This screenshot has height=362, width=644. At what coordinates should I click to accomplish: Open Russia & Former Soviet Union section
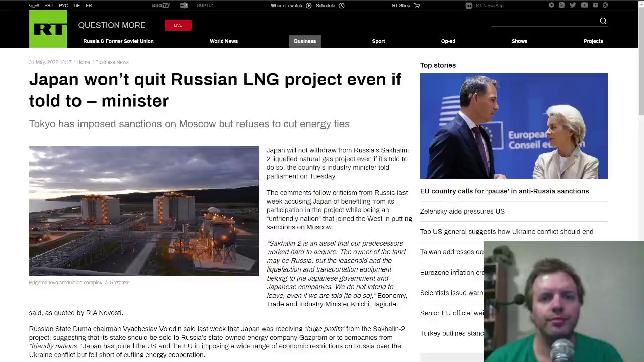point(118,41)
